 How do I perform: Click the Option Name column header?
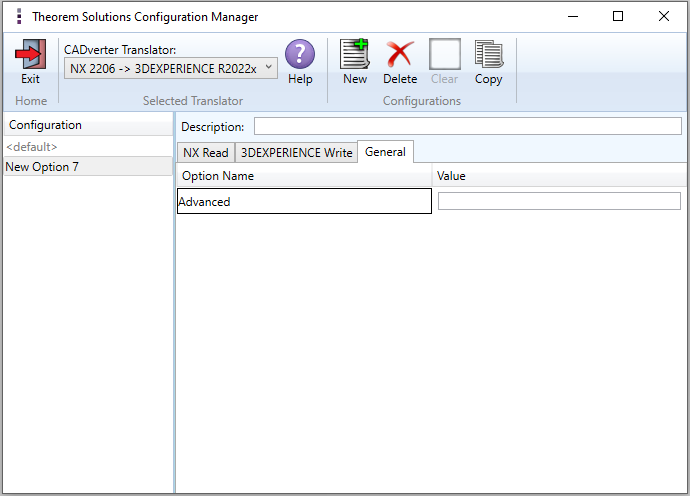tap(304, 176)
